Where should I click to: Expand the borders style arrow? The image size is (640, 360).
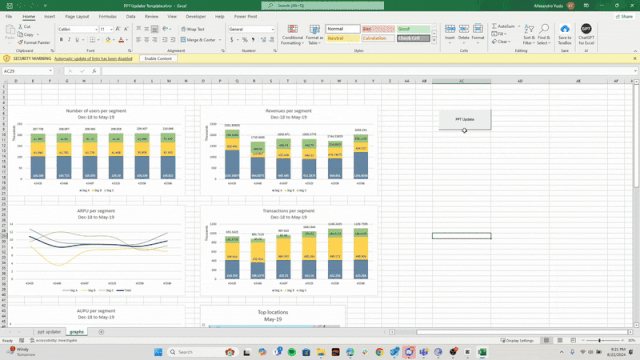(98, 40)
